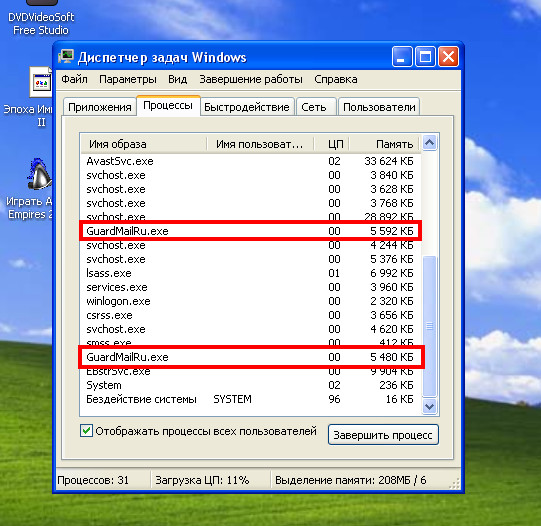Open the DVDVideoSoft Free Studio desktop icon
The height and width of the screenshot is (526, 541).
click(41, 18)
